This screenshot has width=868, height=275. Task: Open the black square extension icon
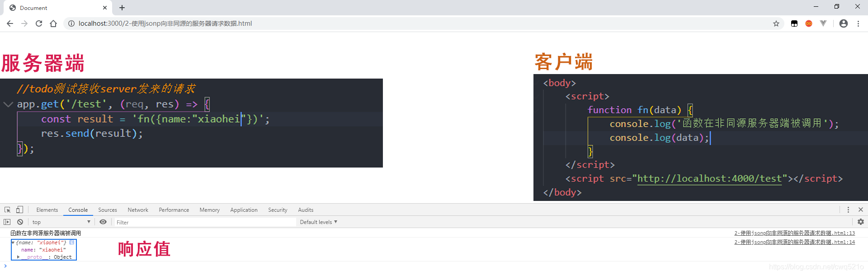(794, 23)
